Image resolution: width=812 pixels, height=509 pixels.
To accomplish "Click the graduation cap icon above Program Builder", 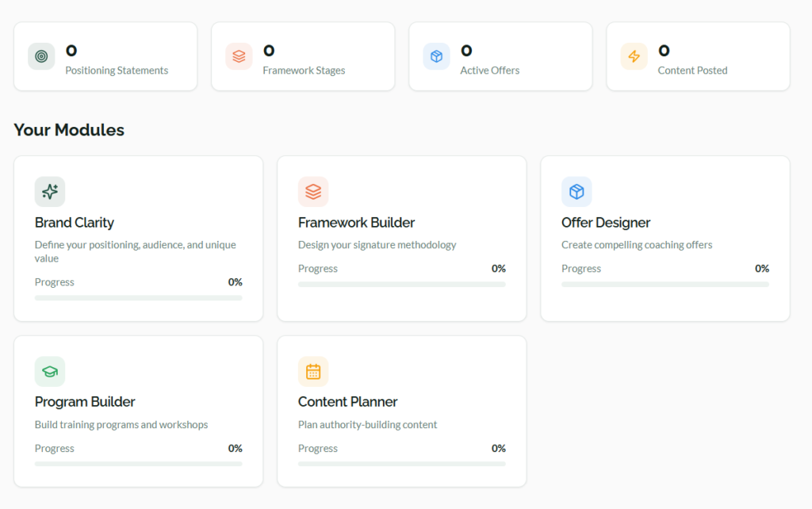I will tap(50, 371).
